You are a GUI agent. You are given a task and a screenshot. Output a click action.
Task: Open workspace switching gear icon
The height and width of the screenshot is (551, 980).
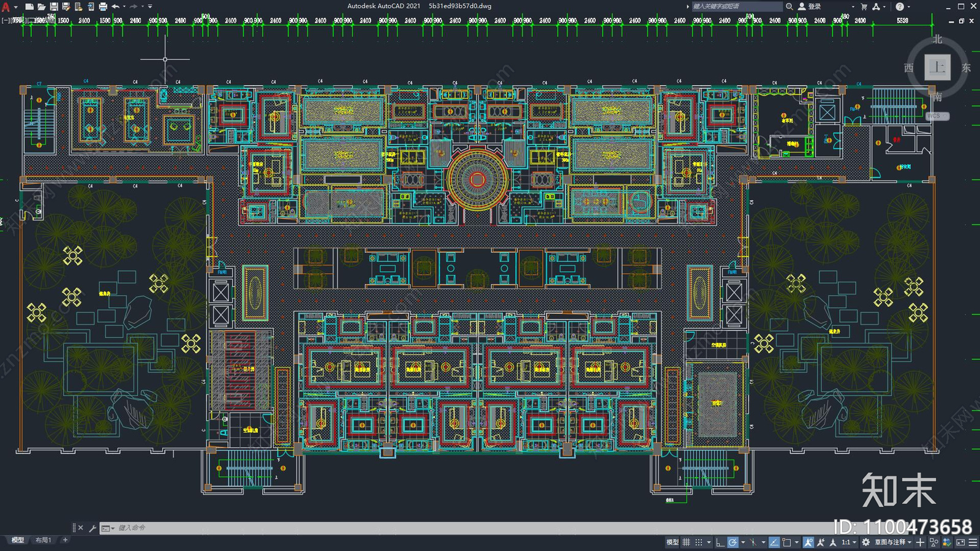click(x=865, y=542)
